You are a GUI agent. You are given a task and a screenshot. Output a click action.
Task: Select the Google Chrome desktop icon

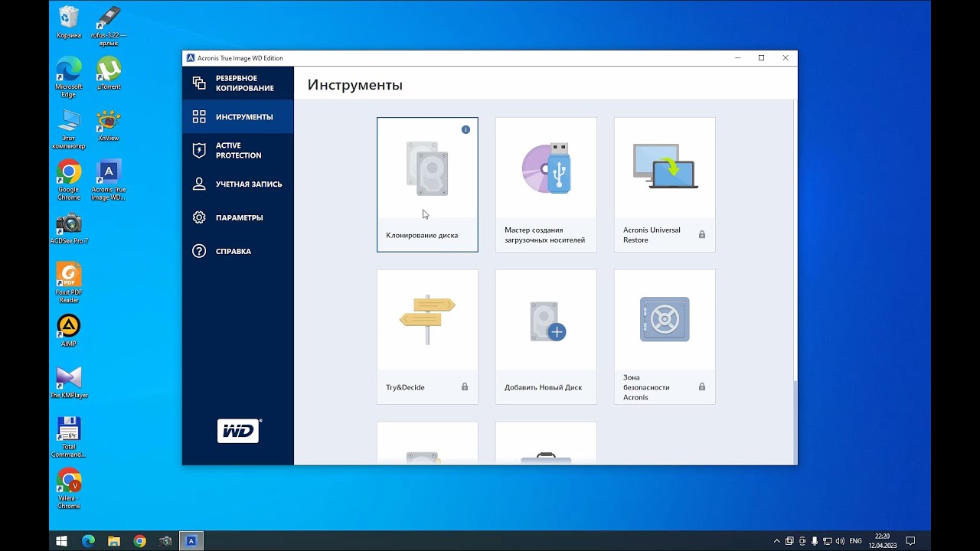tap(68, 180)
